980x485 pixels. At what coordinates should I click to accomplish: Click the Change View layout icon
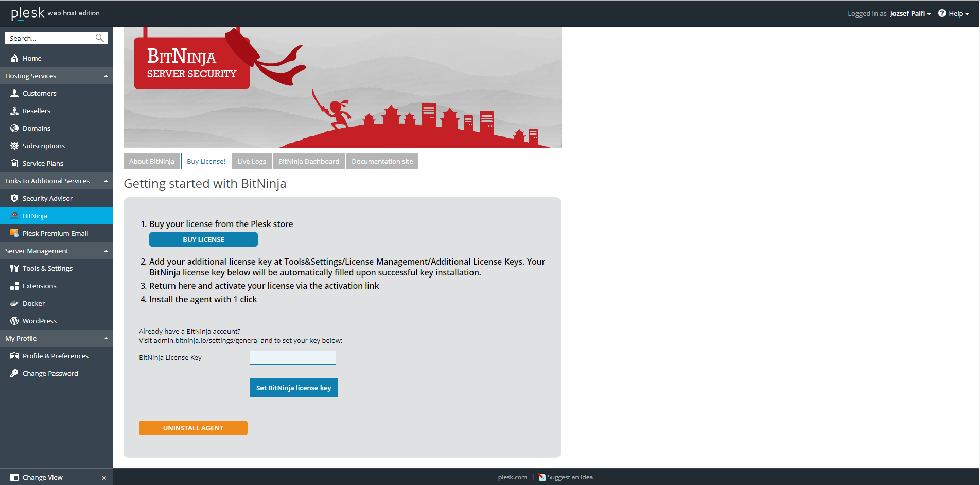pos(14,477)
